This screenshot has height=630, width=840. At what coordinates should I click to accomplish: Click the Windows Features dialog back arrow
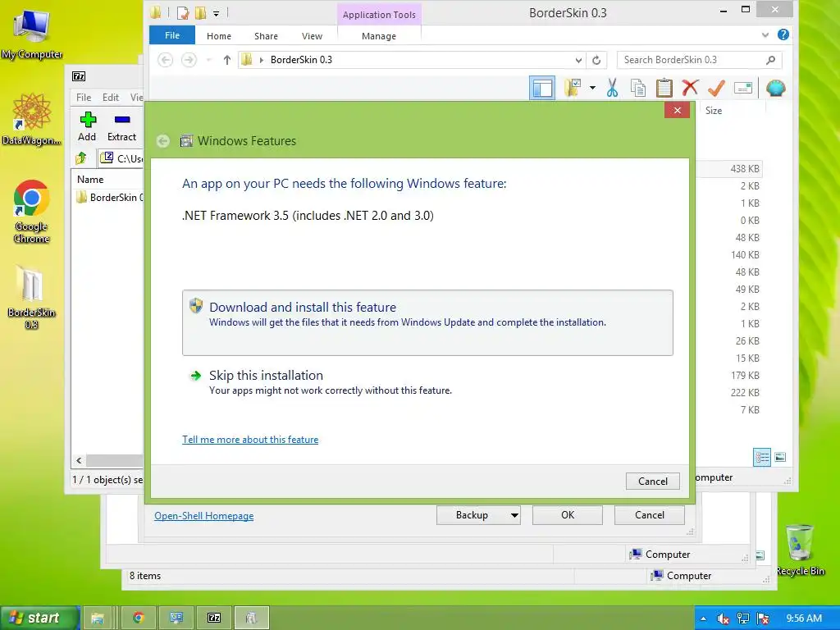163,141
